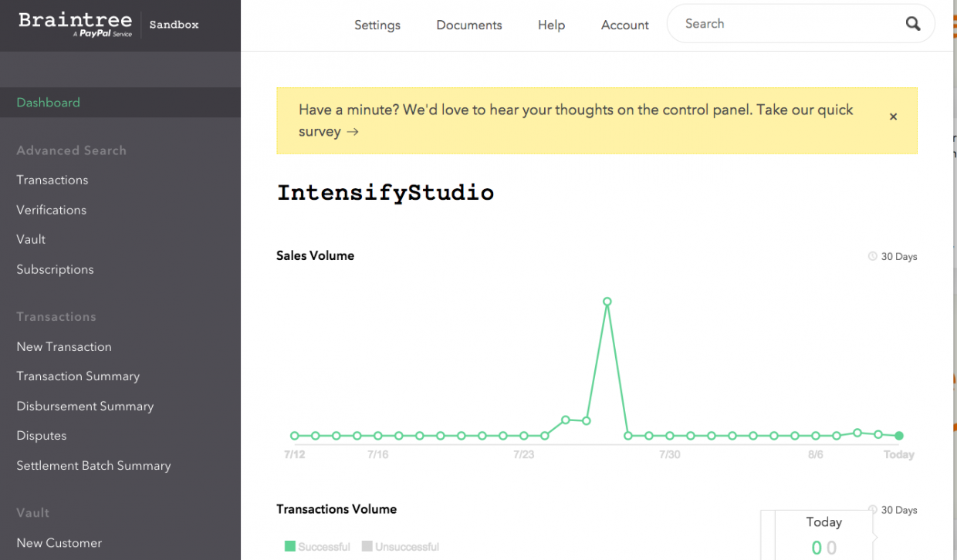Toggle the Unsuccessful legend square
The height and width of the screenshot is (560, 957).
(x=367, y=546)
